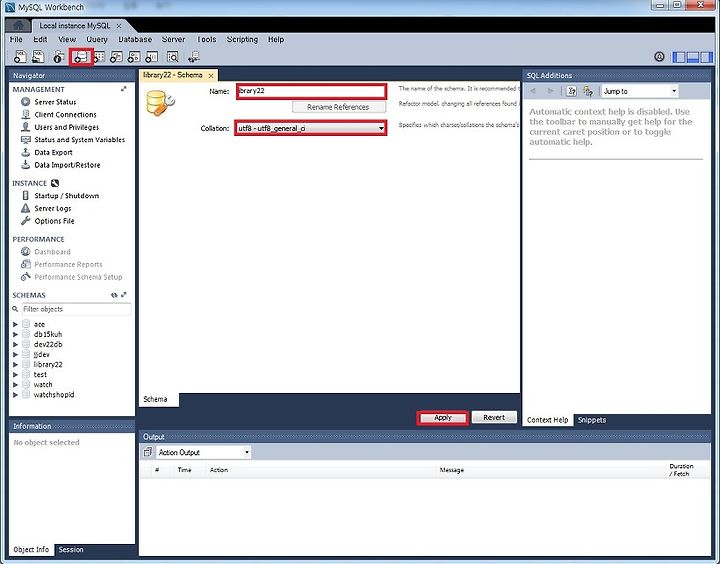Get context help for caret position
Image resolution: width=720 pixels, height=564 pixels.
(571, 91)
